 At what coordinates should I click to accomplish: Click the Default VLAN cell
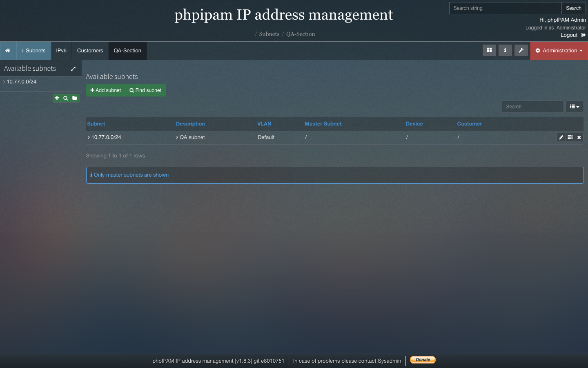click(266, 137)
